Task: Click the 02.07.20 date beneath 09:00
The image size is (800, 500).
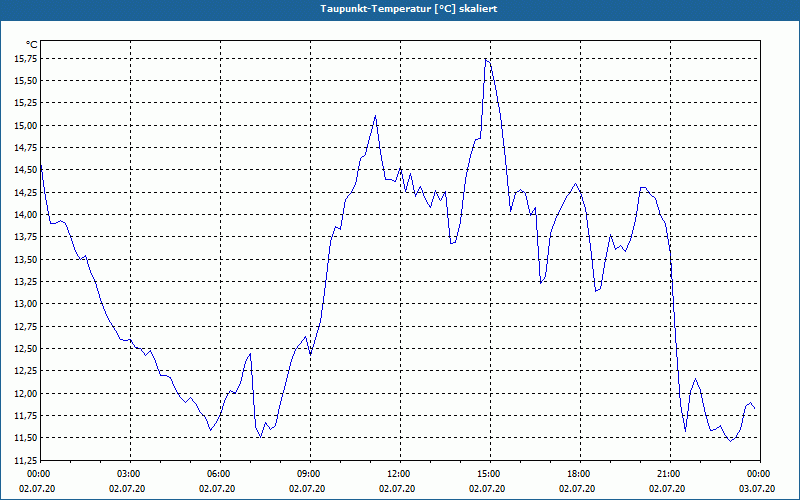Action: click(307, 489)
